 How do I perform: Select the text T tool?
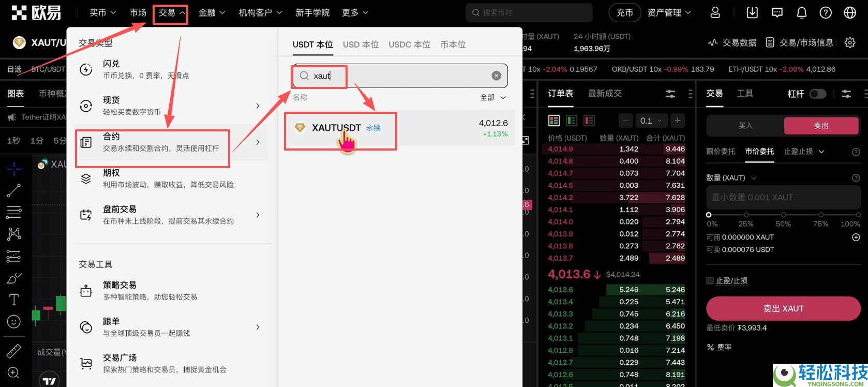click(x=14, y=300)
